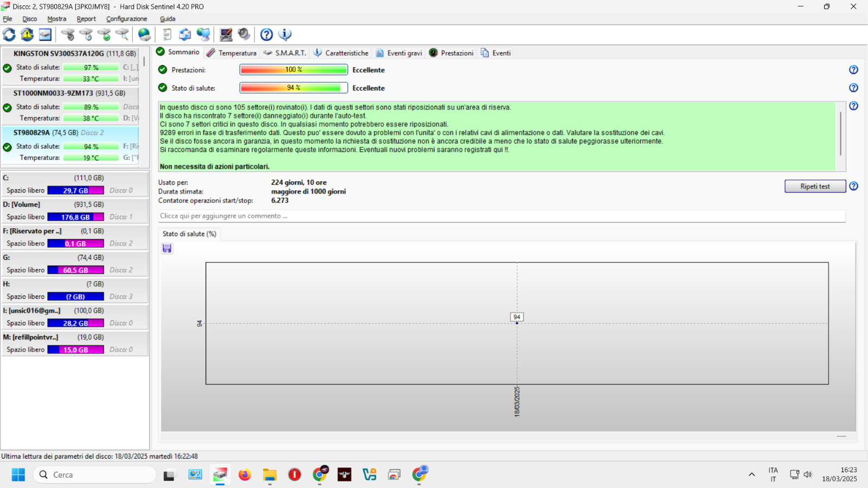Click the C: 29,7 GB free space bar
The height and width of the screenshot is (488, 868).
pyautogui.click(x=75, y=190)
